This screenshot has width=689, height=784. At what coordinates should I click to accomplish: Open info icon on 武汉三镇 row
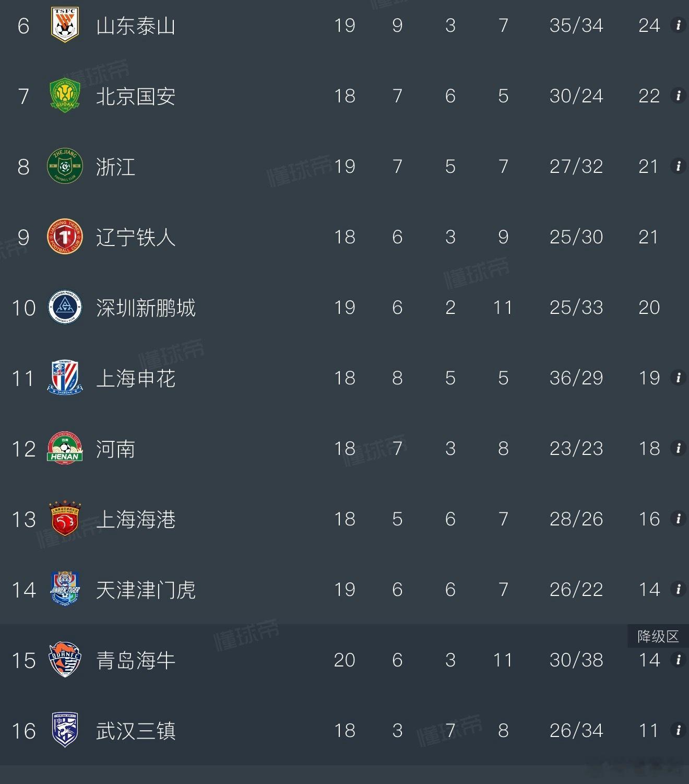(678, 730)
